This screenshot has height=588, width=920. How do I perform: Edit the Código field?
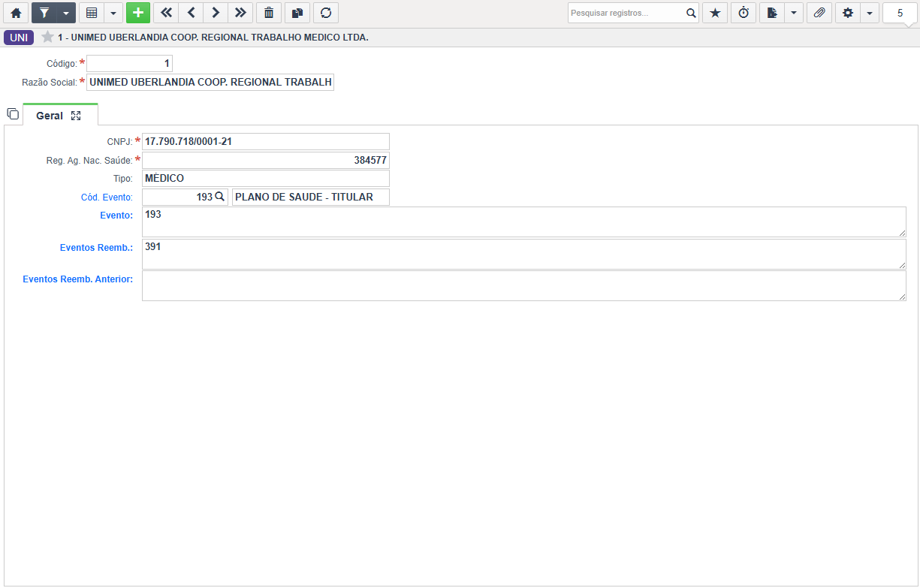coord(129,64)
